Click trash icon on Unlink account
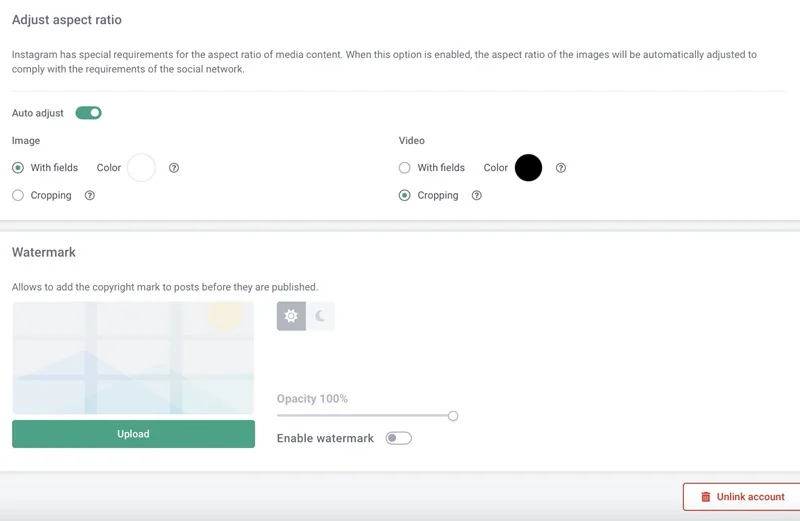The image size is (800, 521). click(706, 497)
